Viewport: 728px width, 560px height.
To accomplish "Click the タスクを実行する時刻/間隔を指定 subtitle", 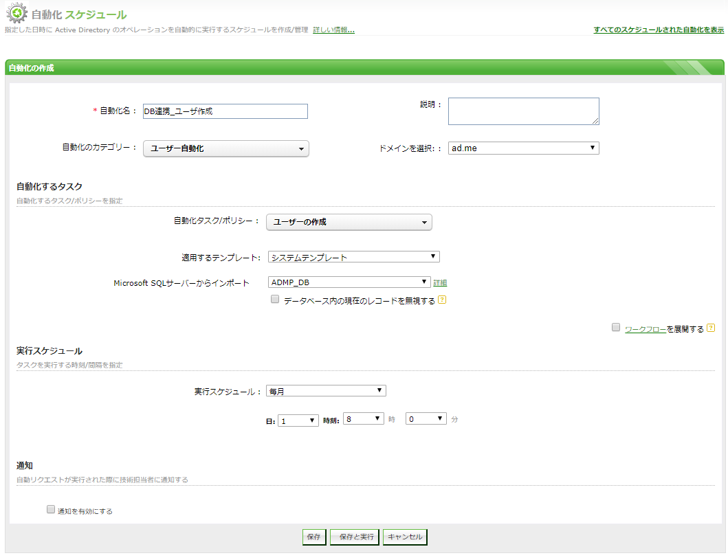I will pyautogui.click(x=69, y=365).
